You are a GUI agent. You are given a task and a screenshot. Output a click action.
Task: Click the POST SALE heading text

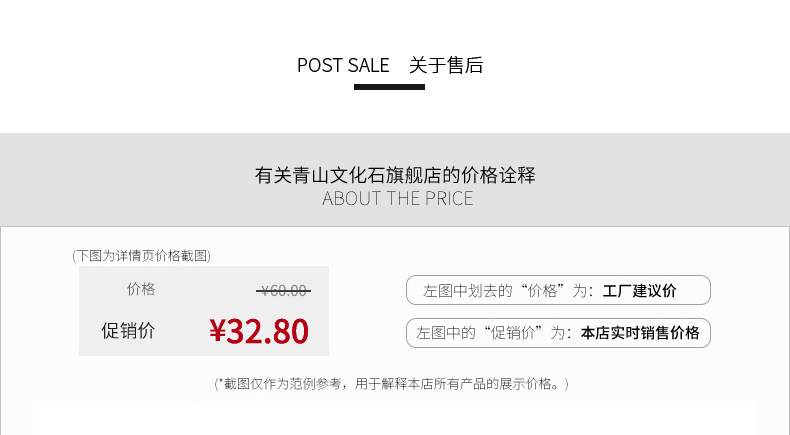[x=343, y=66]
